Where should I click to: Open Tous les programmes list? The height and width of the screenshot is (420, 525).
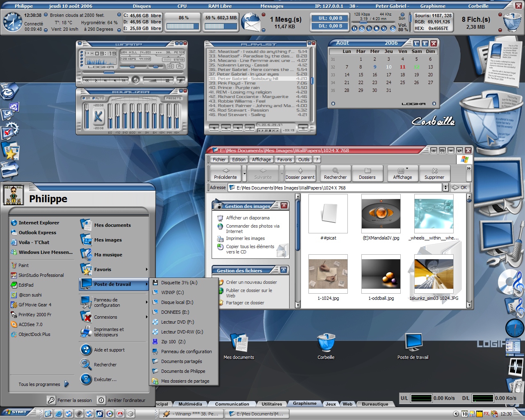coord(43,384)
